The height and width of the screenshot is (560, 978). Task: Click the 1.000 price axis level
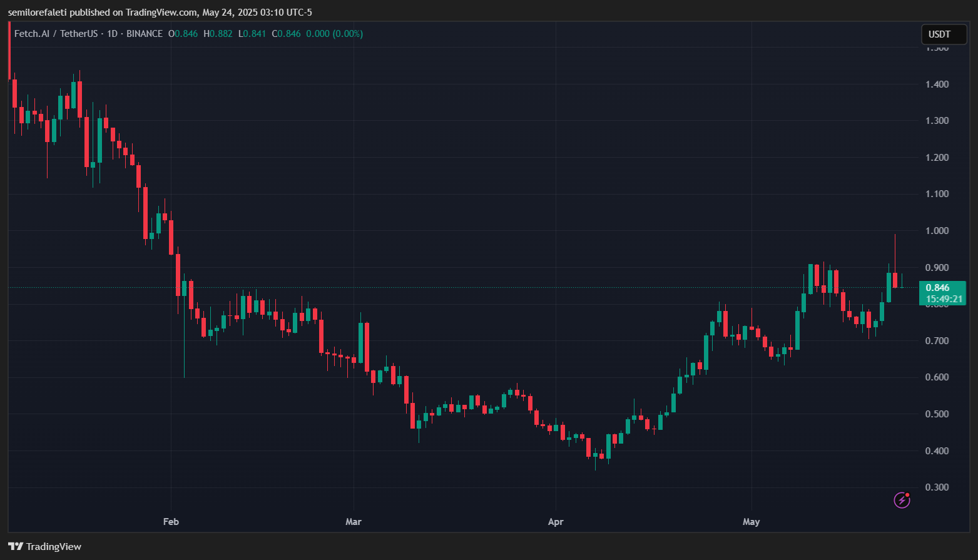937,231
